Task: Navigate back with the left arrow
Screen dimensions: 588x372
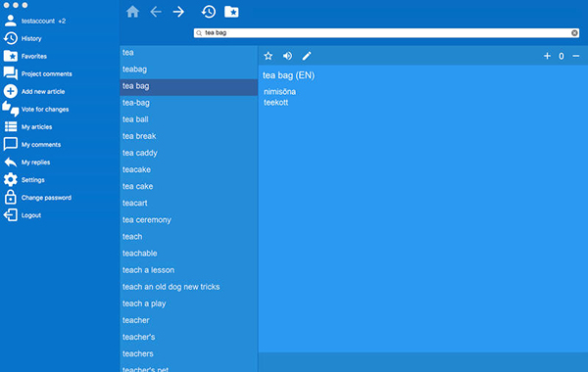Action: pyautogui.click(x=156, y=12)
